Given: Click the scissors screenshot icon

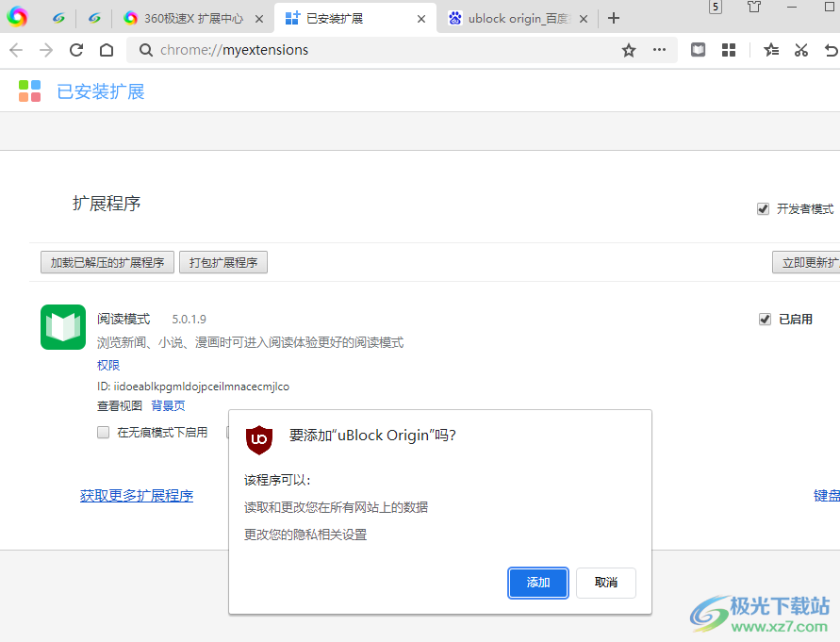Looking at the screenshot, I should (801, 50).
